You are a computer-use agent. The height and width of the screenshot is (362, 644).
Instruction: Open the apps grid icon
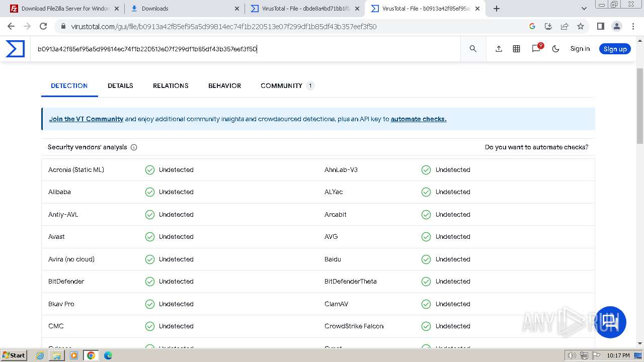pos(516,49)
